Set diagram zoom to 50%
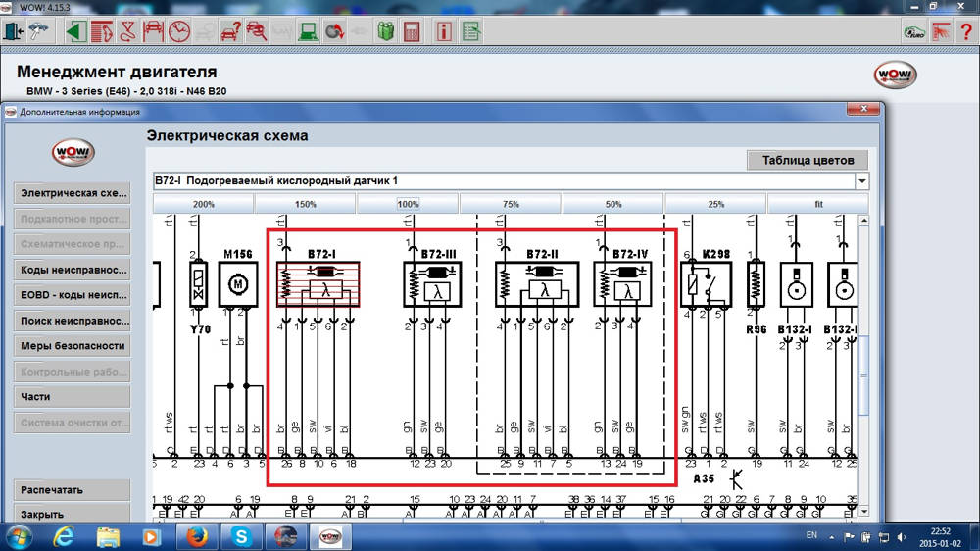Viewport: 980px width, 551px height. click(x=613, y=204)
